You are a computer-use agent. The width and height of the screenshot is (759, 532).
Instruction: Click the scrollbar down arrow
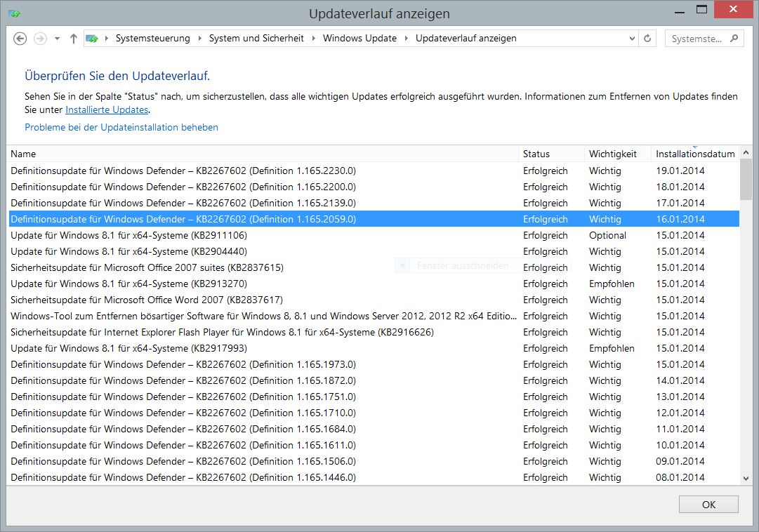(x=746, y=478)
